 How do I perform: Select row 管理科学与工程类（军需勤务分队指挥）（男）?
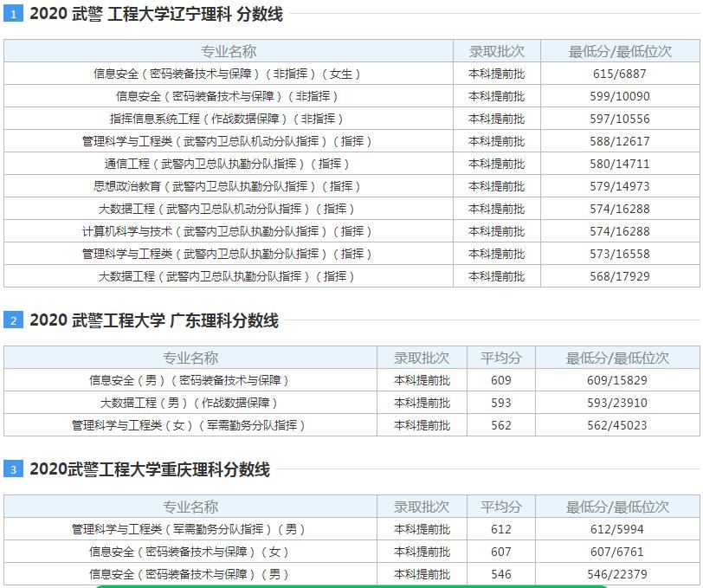point(351,529)
